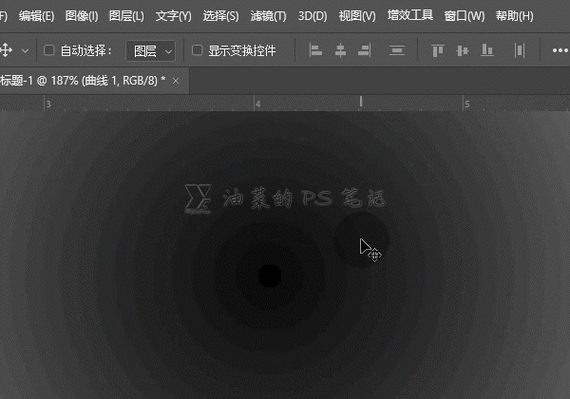570x399 pixels.
Task: Click the distribute horizontally icon
Action: tap(520, 51)
